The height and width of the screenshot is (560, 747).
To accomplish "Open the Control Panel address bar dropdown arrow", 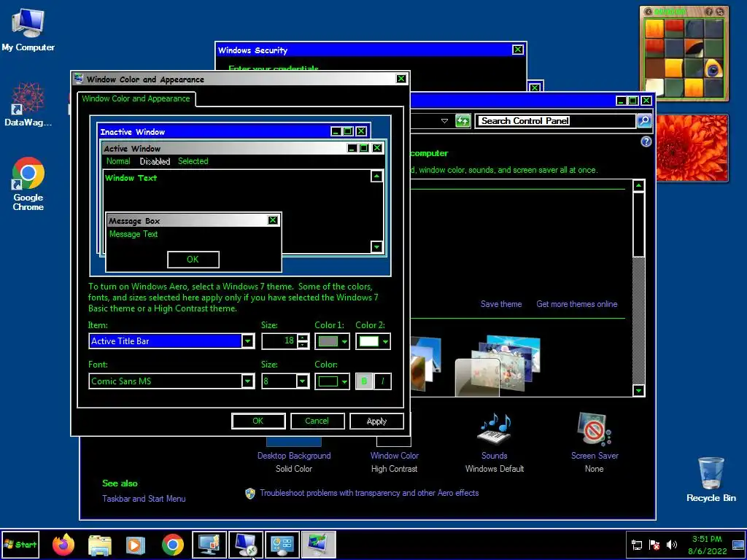I will (444, 121).
